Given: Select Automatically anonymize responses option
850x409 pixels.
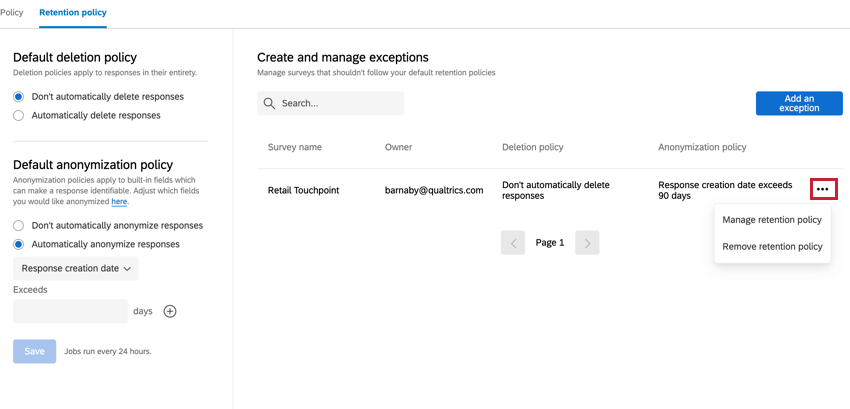Looking at the screenshot, I should (19, 244).
